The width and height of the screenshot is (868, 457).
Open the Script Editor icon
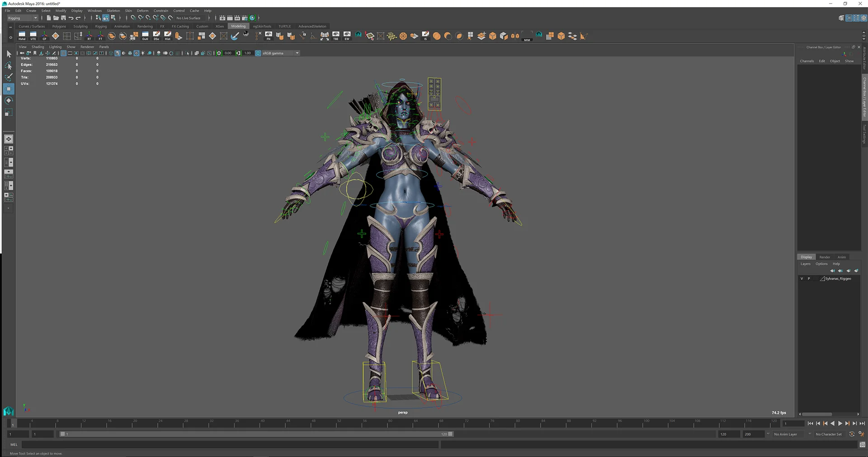pos(862,445)
